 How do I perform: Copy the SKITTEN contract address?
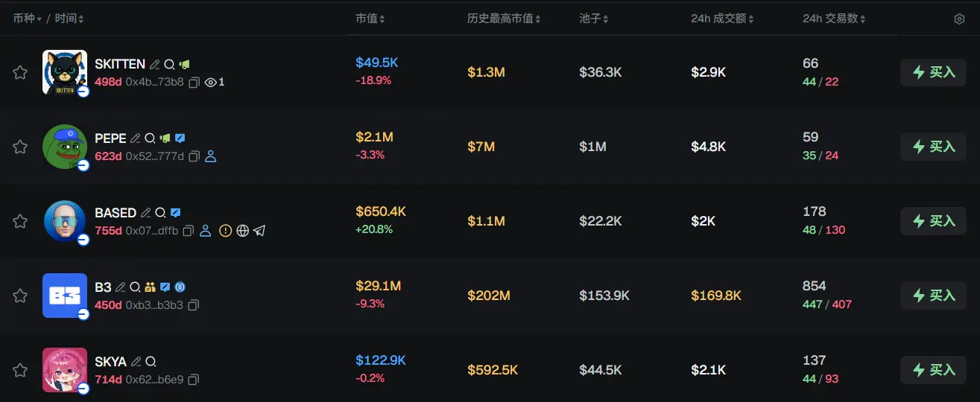[194, 82]
